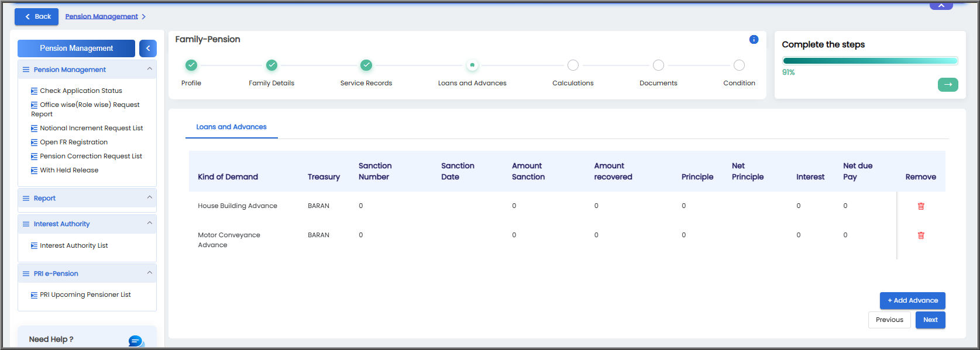
Task: Open Office wise(Role wise) Request Report
Action: coord(85,109)
